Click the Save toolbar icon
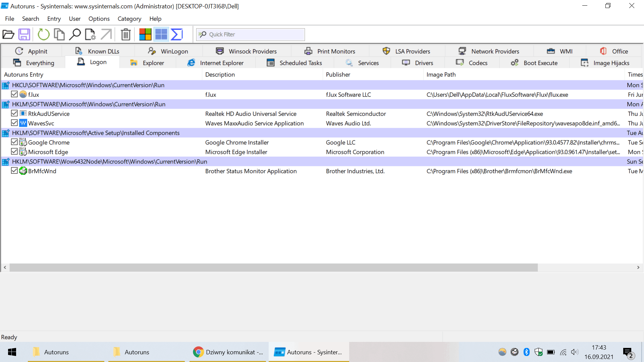The image size is (644, 362). [x=24, y=35]
